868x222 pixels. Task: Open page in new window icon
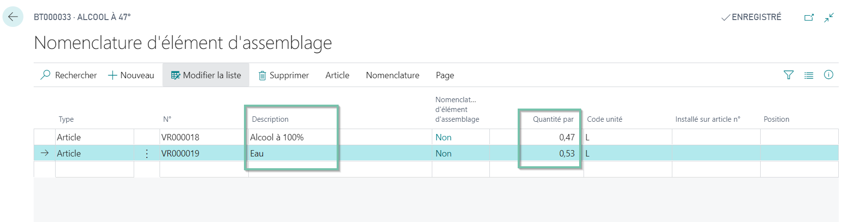pyautogui.click(x=809, y=17)
